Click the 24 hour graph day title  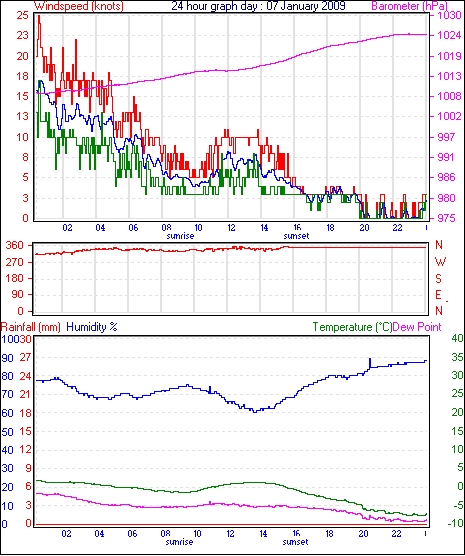coord(258,6)
